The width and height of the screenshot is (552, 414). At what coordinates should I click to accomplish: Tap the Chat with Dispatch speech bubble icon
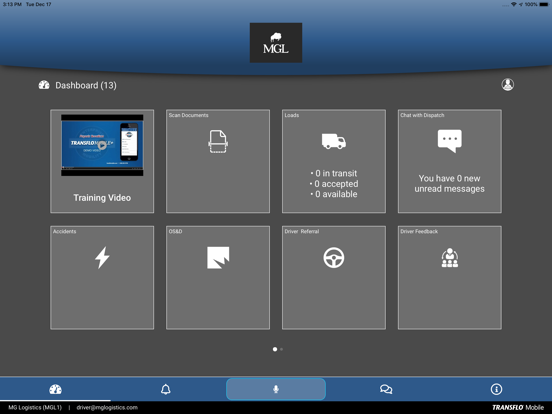[x=450, y=141]
